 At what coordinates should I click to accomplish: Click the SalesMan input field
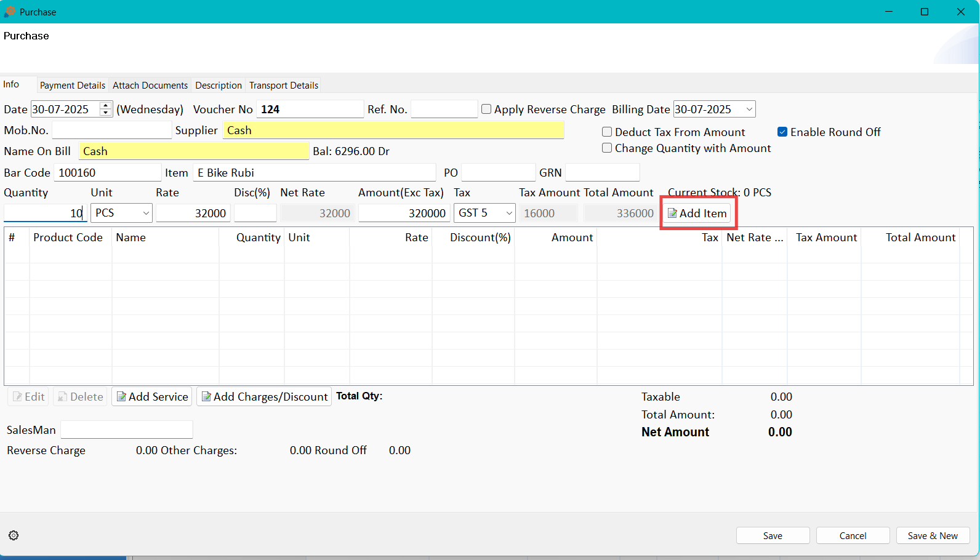[127, 430]
